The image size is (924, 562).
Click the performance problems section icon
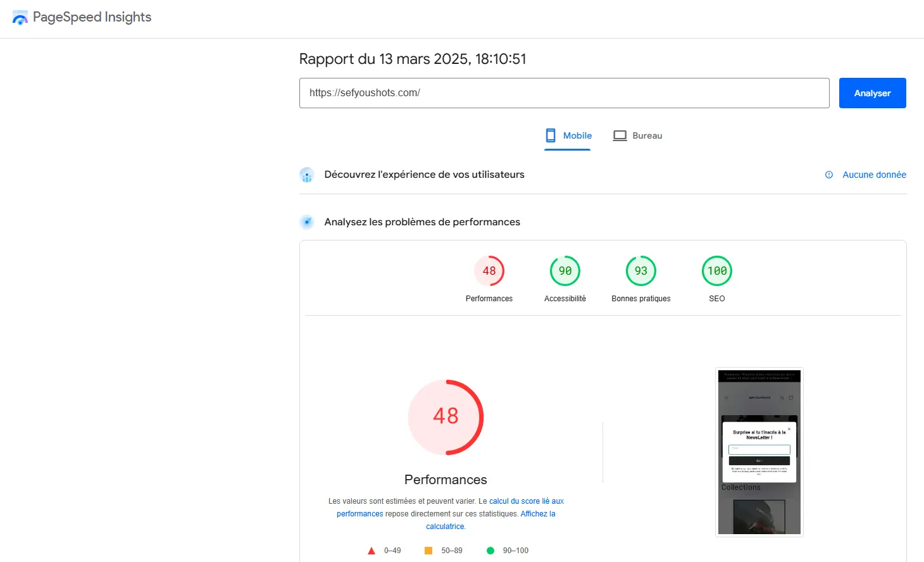pos(307,222)
